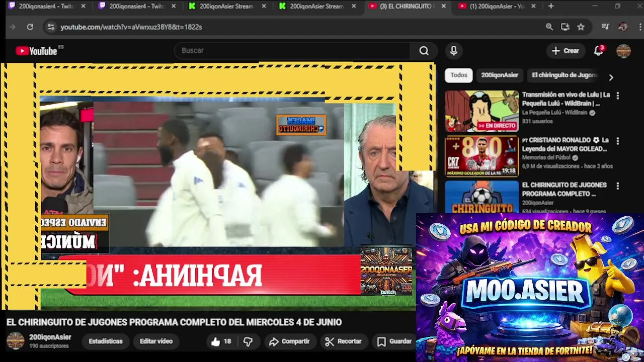The image size is (644, 362).
Task: Select the Todos filter chip
Action: pos(458,75)
